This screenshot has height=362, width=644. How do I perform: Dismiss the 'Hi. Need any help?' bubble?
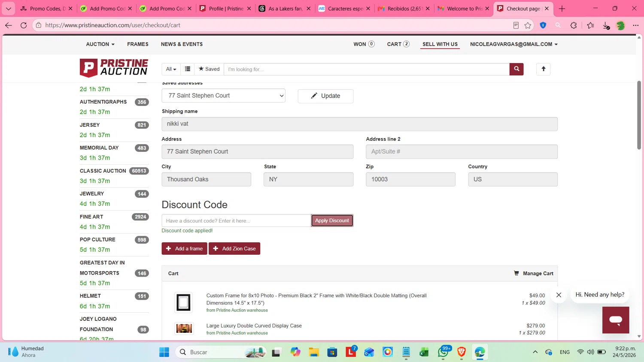point(559,295)
